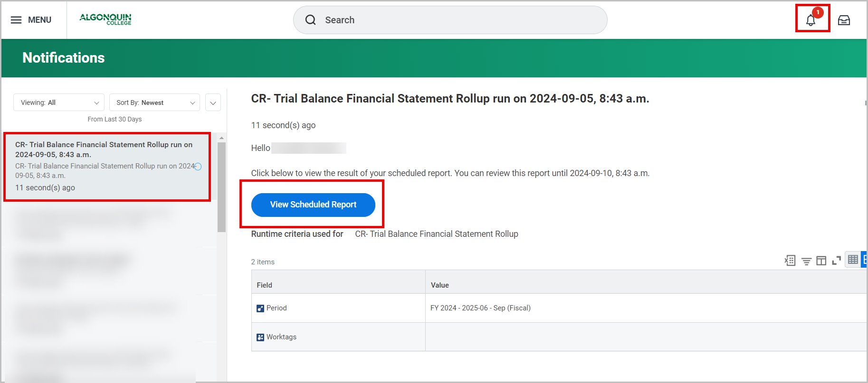The image size is (868, 383).
Task: Open the column layout preferences icon
Action: click(x=821, y=261)
